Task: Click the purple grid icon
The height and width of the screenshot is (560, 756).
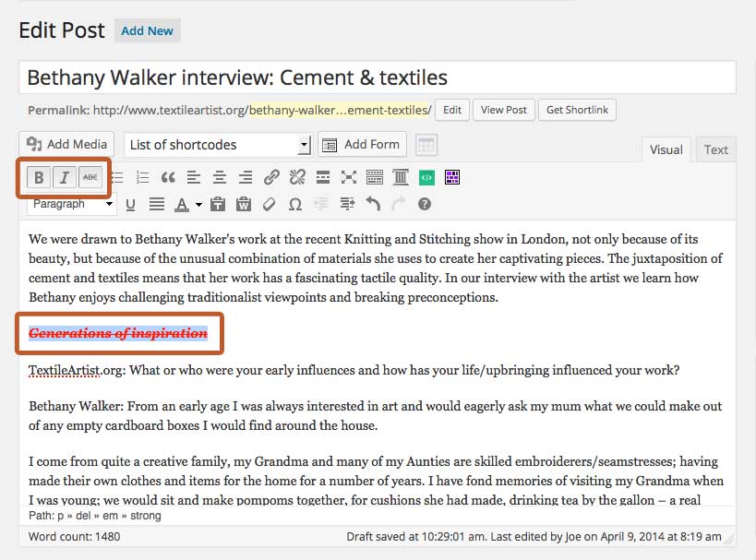Action: [x=452, y=177]
